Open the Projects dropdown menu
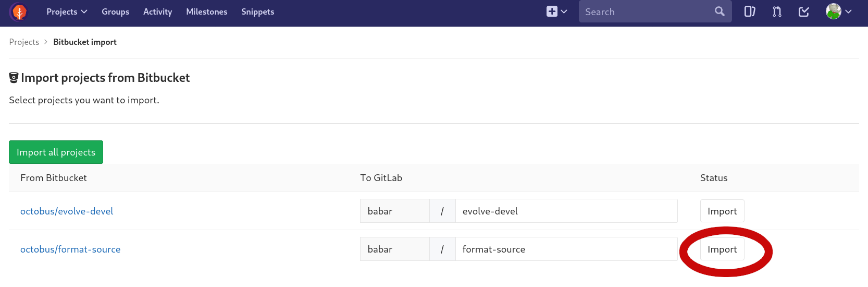 point(67,11)
